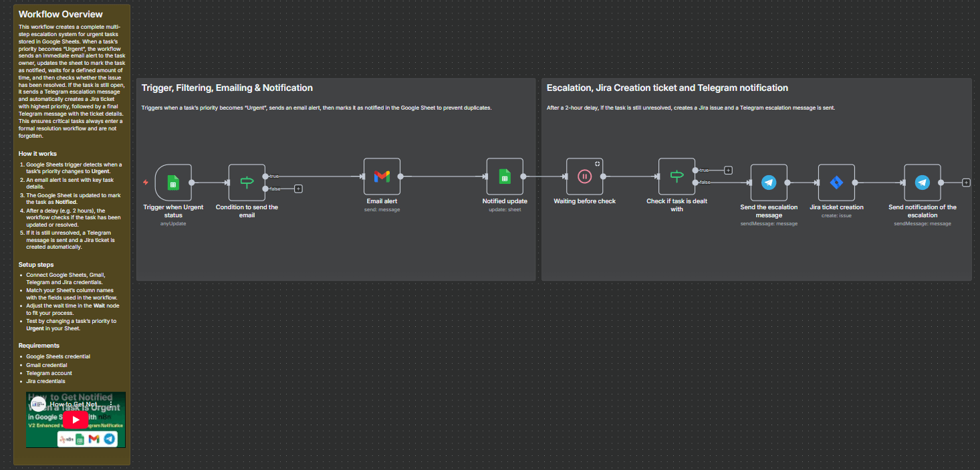The image size is (980, 470).
Task: Open the 'How to Get Not...' video title link
Action: click(74, 404)
